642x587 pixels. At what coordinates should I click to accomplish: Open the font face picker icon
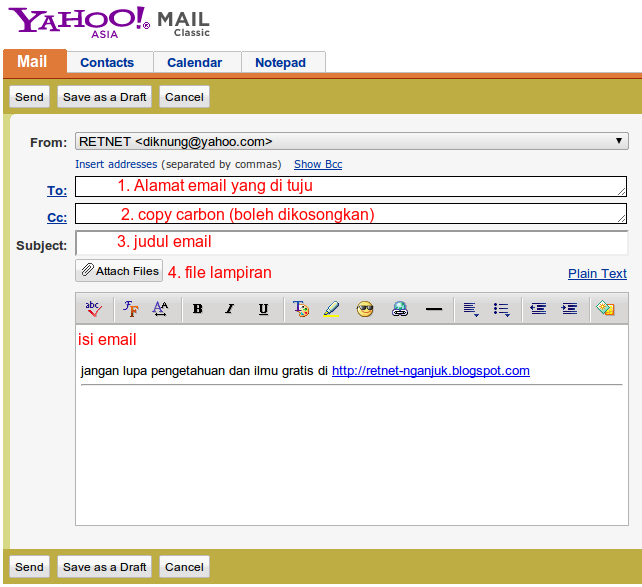point(131,308)
